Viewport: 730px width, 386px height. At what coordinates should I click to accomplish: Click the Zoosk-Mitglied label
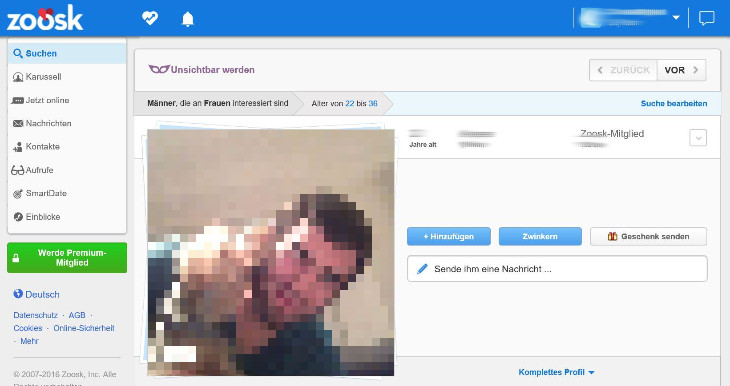(x=612, y=134)
